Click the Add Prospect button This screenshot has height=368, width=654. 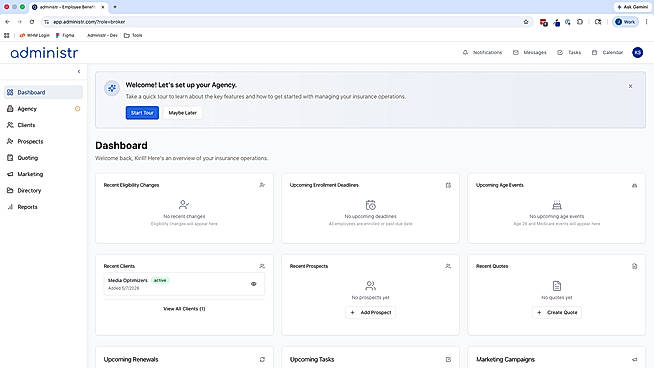(x=370, y=313)
